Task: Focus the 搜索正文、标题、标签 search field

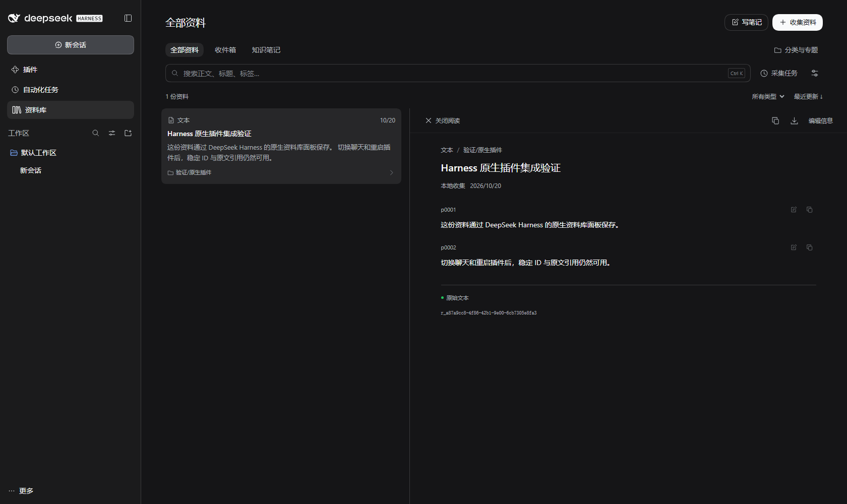Action: [458, 73]
